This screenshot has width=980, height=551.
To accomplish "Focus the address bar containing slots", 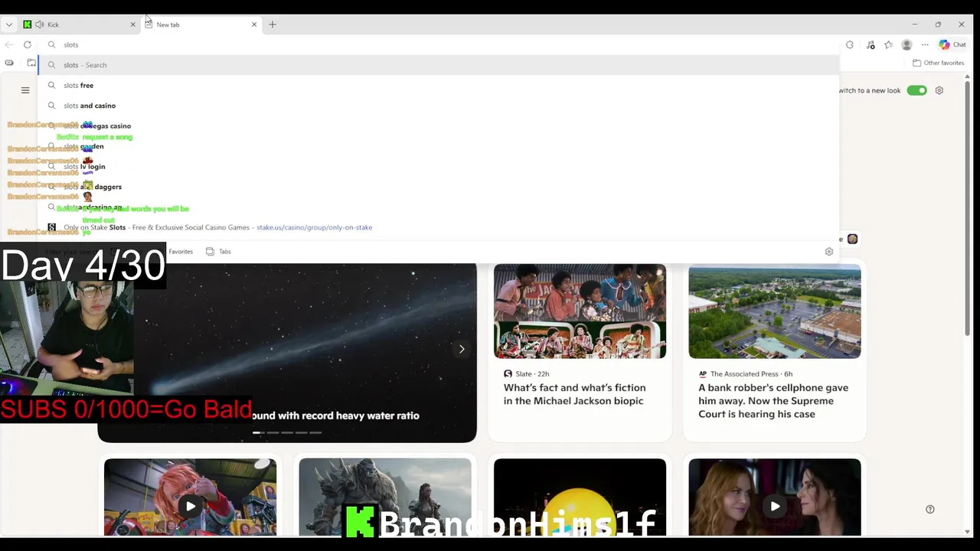I will [439, 44].
